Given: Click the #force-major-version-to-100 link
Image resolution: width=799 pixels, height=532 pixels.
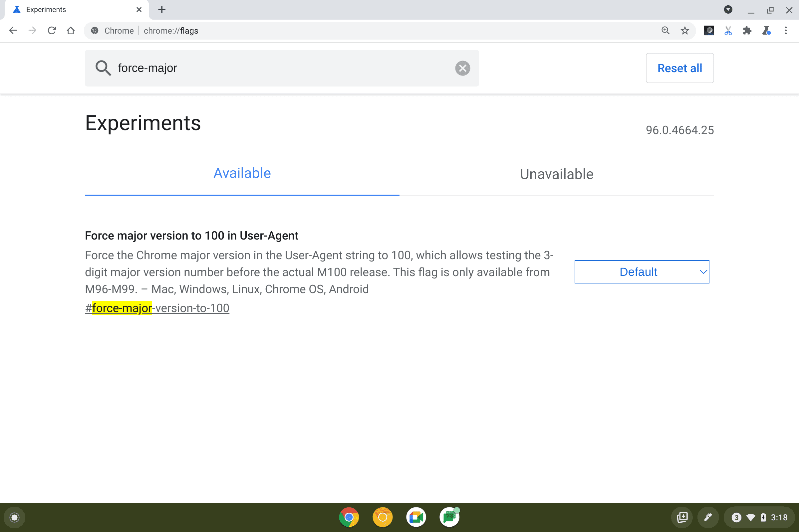Looking at the screenshot, I should click(x=157, y=307).
